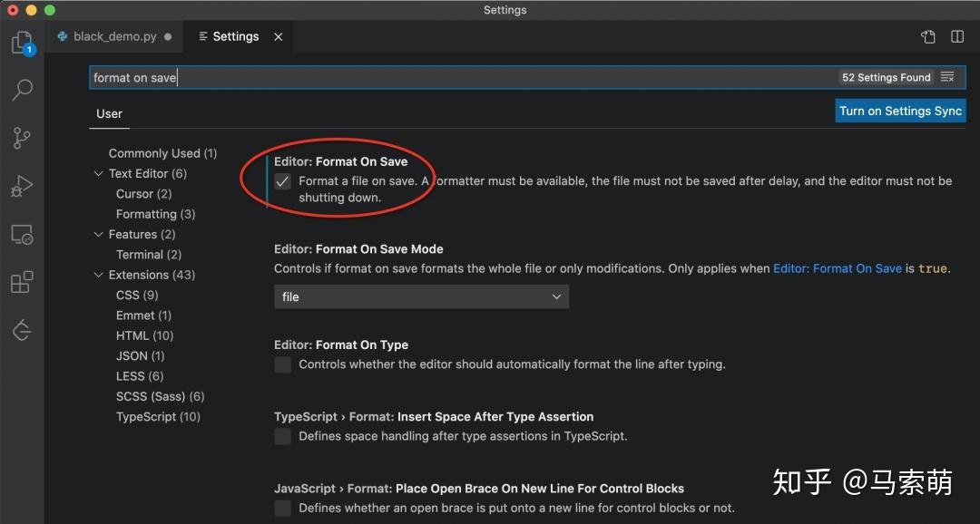Open the Explorer view icon

point(22,43)
